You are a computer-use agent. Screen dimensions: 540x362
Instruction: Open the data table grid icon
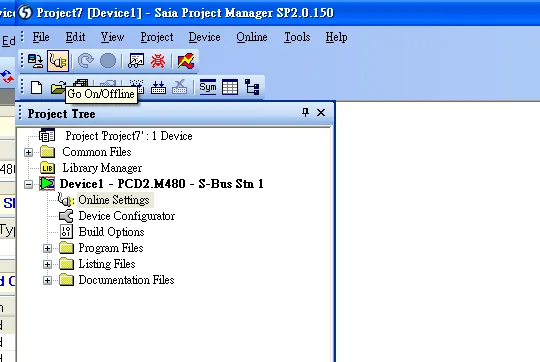tap(230, 87)
